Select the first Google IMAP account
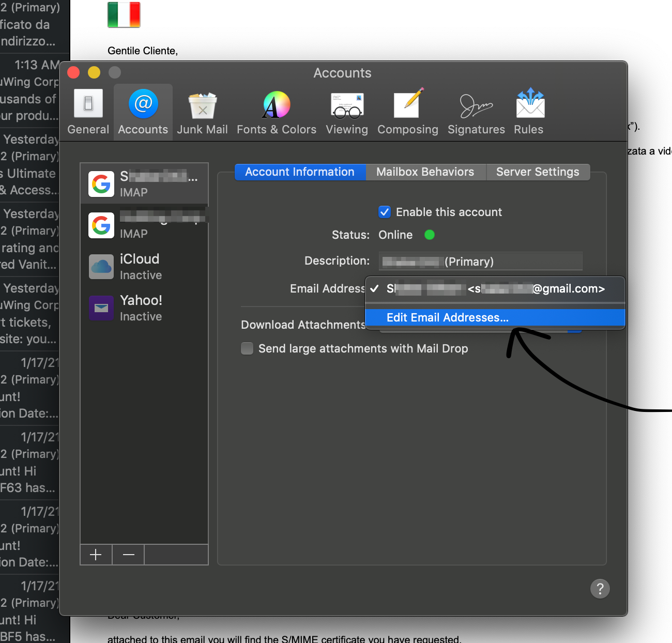 point(144,184)
